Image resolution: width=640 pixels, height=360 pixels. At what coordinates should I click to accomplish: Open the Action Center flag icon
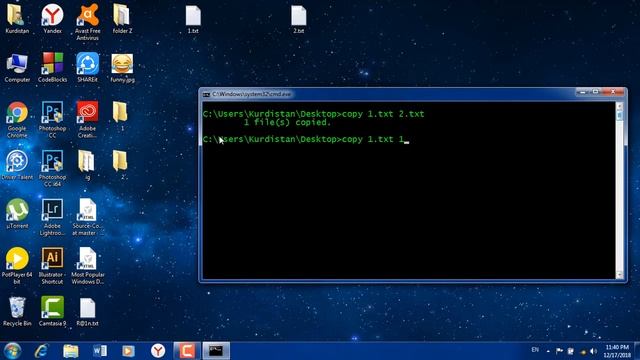click(559, 351)
